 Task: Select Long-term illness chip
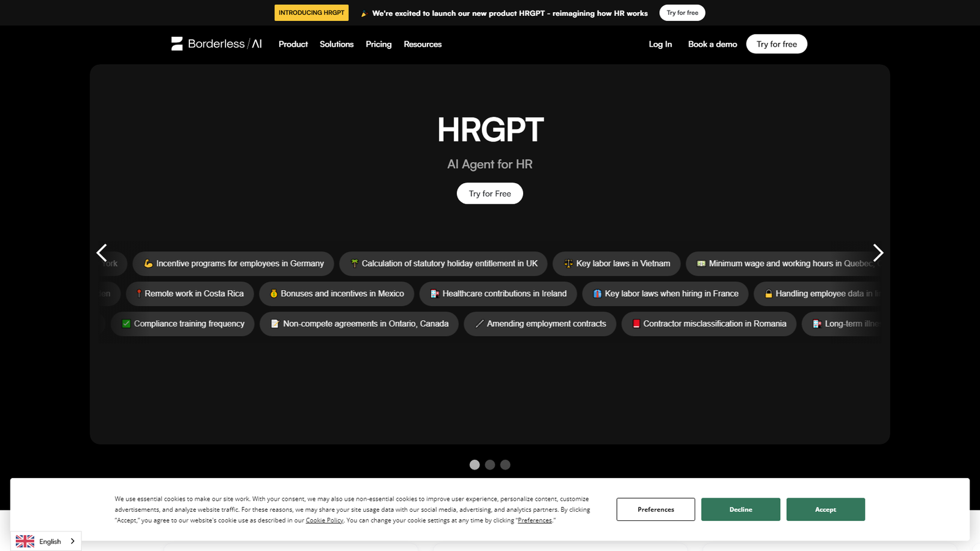pos(842,323)
